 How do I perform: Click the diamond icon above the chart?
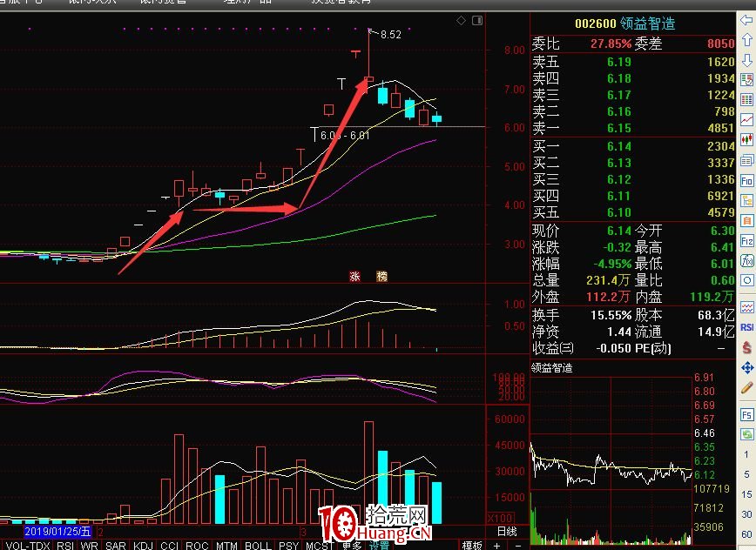point(461,20)
